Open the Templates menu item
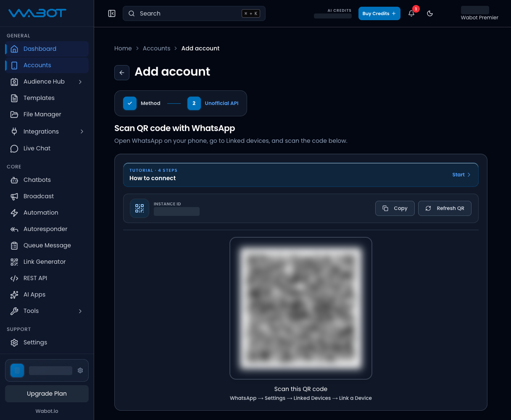Image resolution: width=511 pixels, height=420 pixels. point(47,98)
